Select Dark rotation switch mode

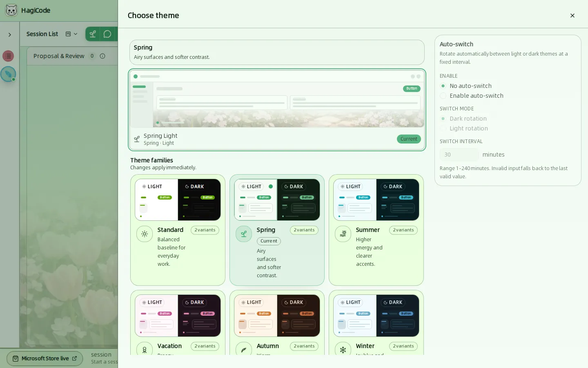tap(443, 119)
